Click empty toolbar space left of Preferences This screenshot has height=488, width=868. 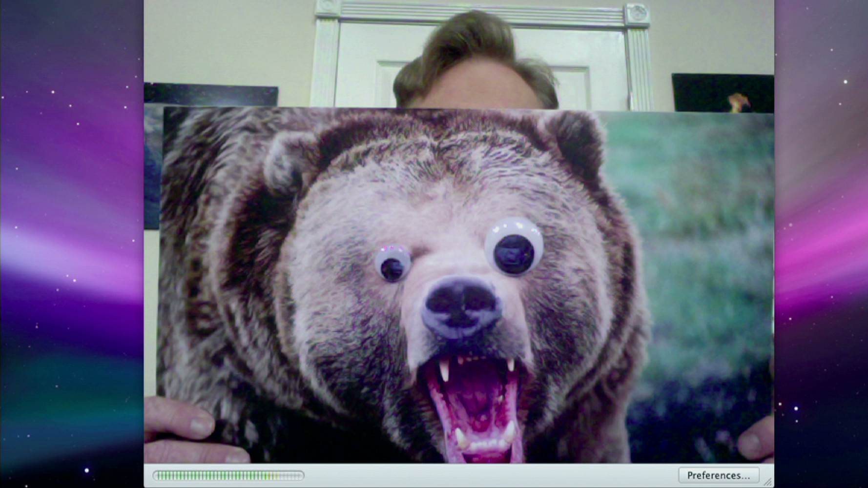pos(488,475)
